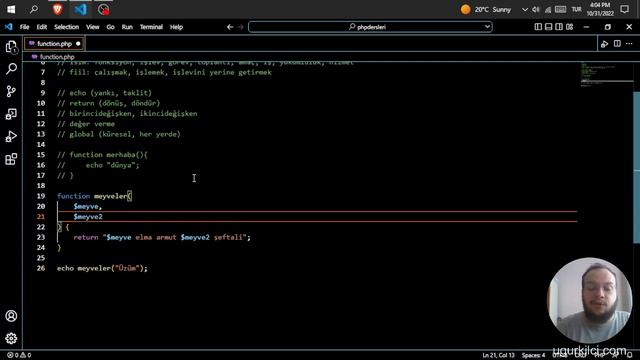This screenshot has width=640, height=360.
Task: Open the Accounts menu in the activity bar
Action: tap(11, 316)
